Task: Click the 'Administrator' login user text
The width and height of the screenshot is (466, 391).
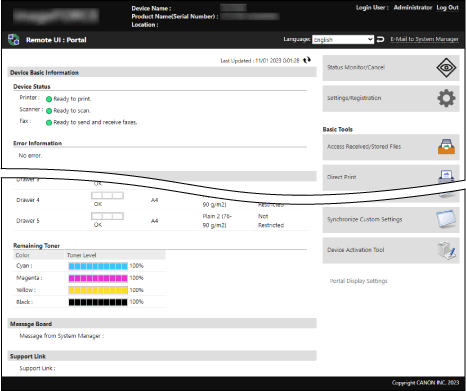Action: 413,7
